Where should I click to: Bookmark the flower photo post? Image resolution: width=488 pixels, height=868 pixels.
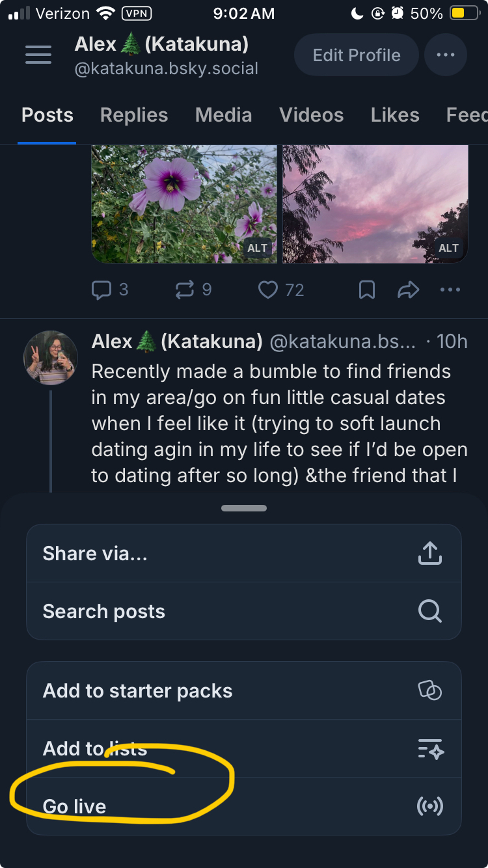tap(367, 290)
